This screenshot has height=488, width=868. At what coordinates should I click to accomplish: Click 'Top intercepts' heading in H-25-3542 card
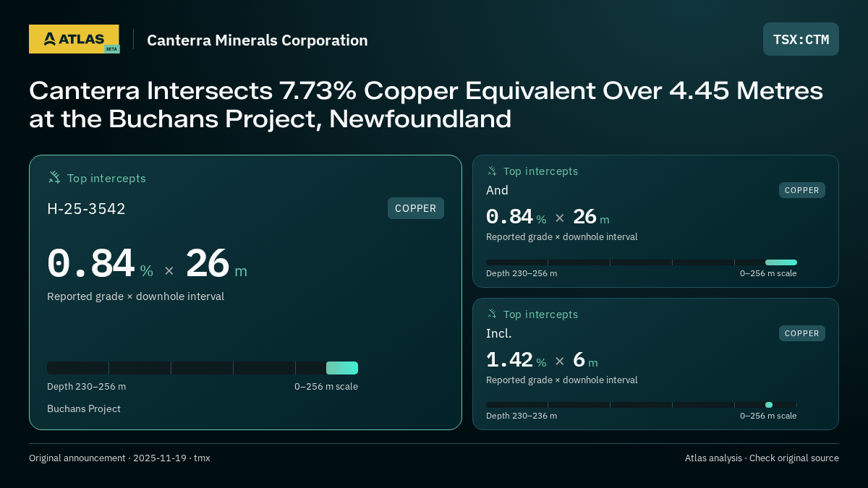coord(106,178)
